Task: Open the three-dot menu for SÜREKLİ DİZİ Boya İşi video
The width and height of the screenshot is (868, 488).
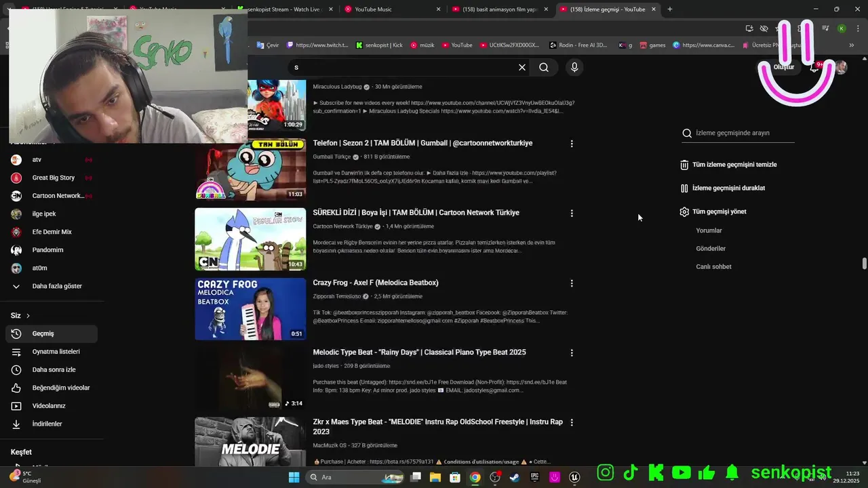Action: click(x=572, y=213)
